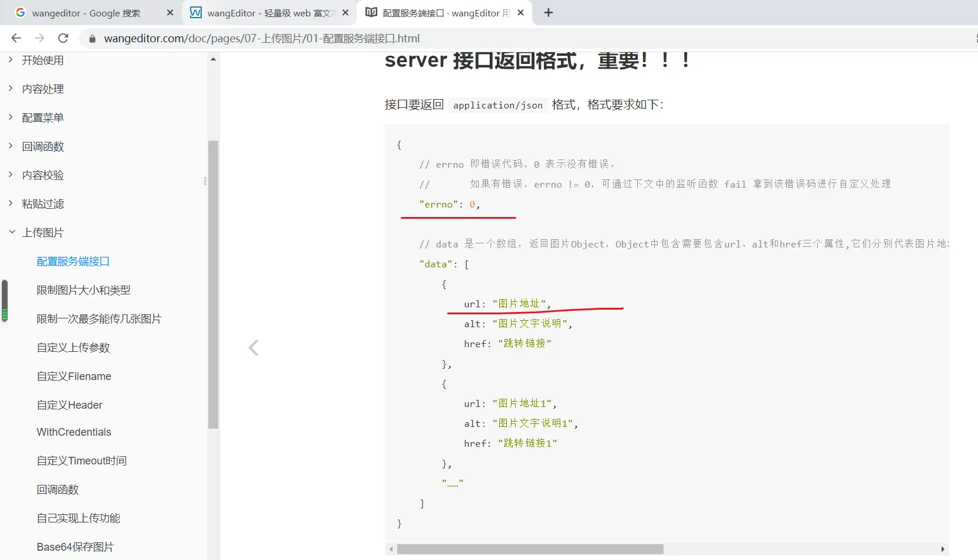Close the wangEditor 轻量级 web tab
The height and width of the screenshot is (560, 978).
tap(346, 12)
